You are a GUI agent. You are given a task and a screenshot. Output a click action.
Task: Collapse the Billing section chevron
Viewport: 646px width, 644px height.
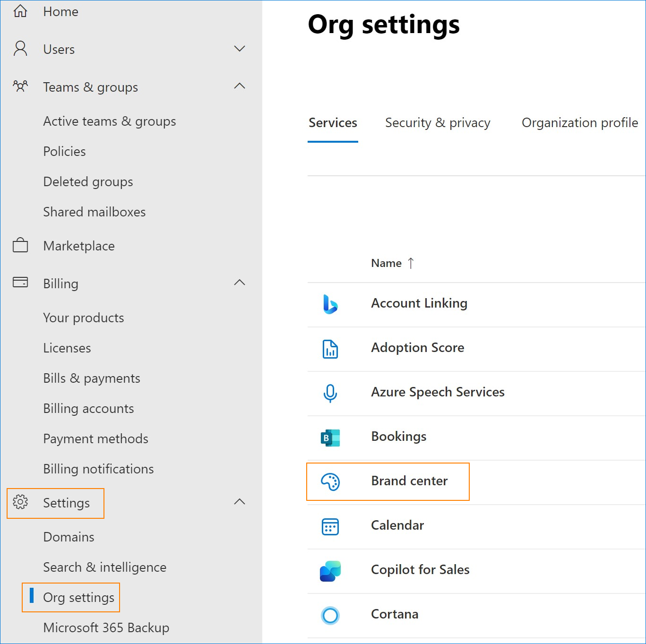240,283
